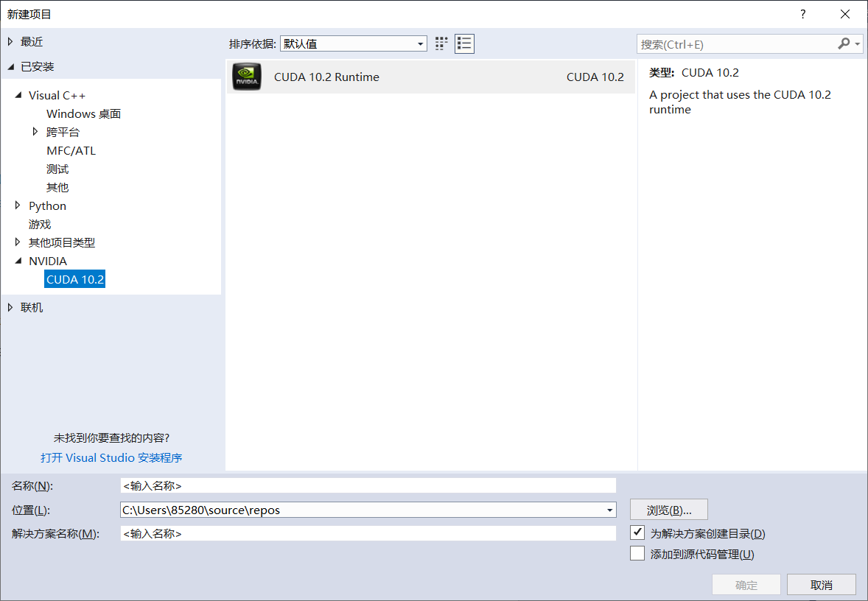This screenshot has height=601, width=868.
Task: Close the 新建项目 dialog
Action: pyautogui.click(x=845, y=15)
